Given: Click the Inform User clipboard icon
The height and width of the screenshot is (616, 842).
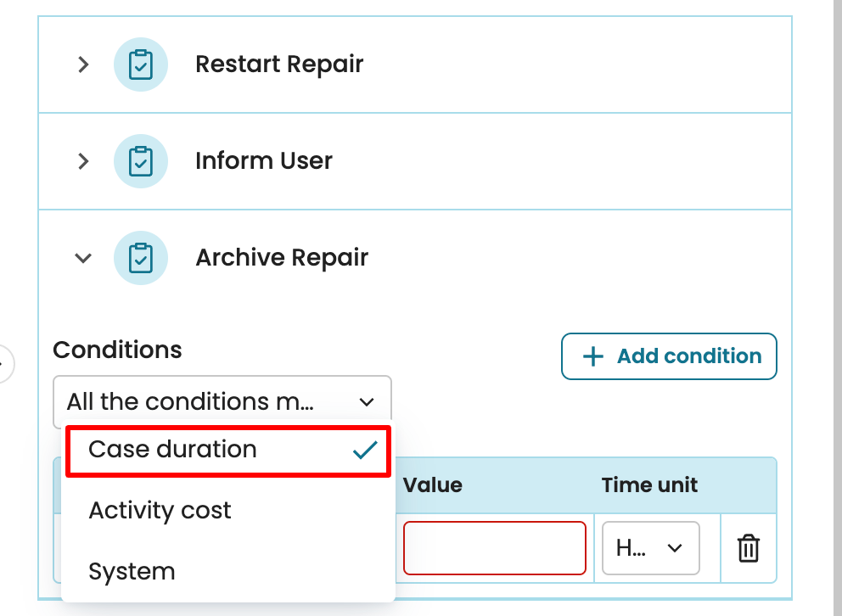Looking at the screenshot, I should tap(140, 161).
